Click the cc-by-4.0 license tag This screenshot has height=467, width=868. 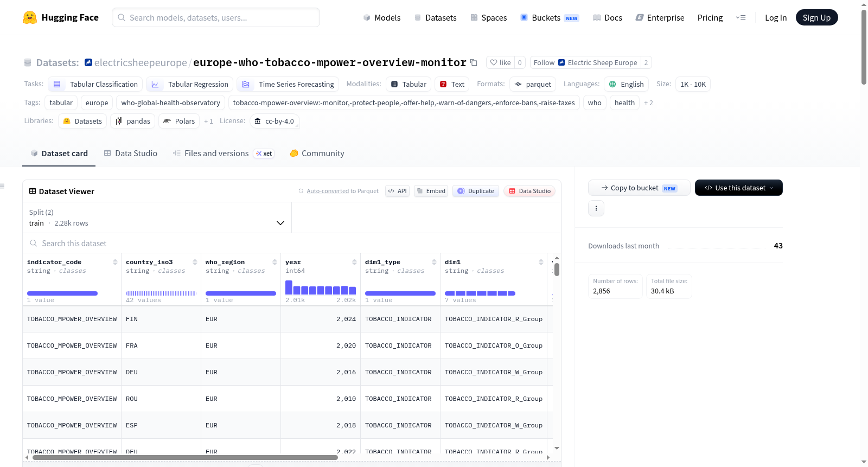[x=275, y=121]
